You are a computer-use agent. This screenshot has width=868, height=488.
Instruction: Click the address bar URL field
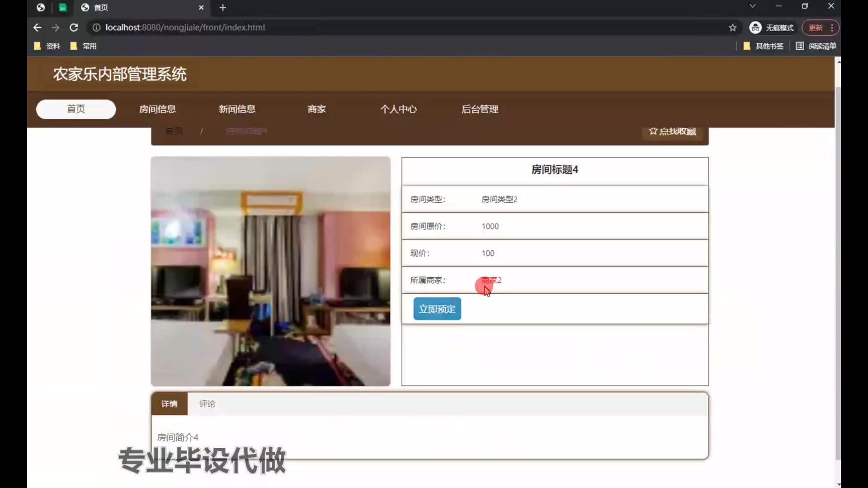[x=407, y=28]
